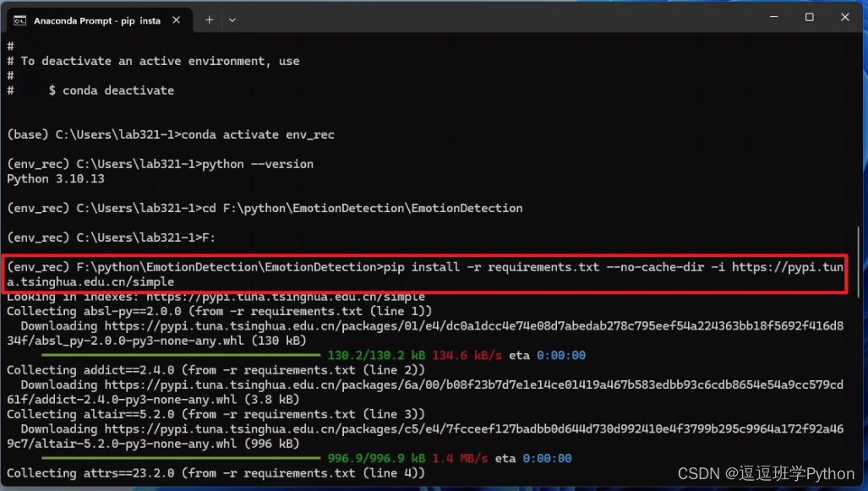Close the Anaconda Prompt tab

pos(176,20)
